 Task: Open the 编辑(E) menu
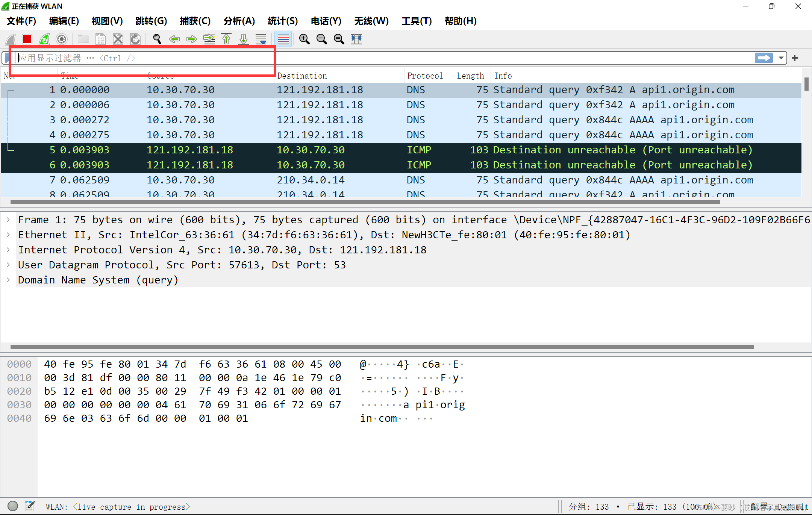tap(64, 21)
